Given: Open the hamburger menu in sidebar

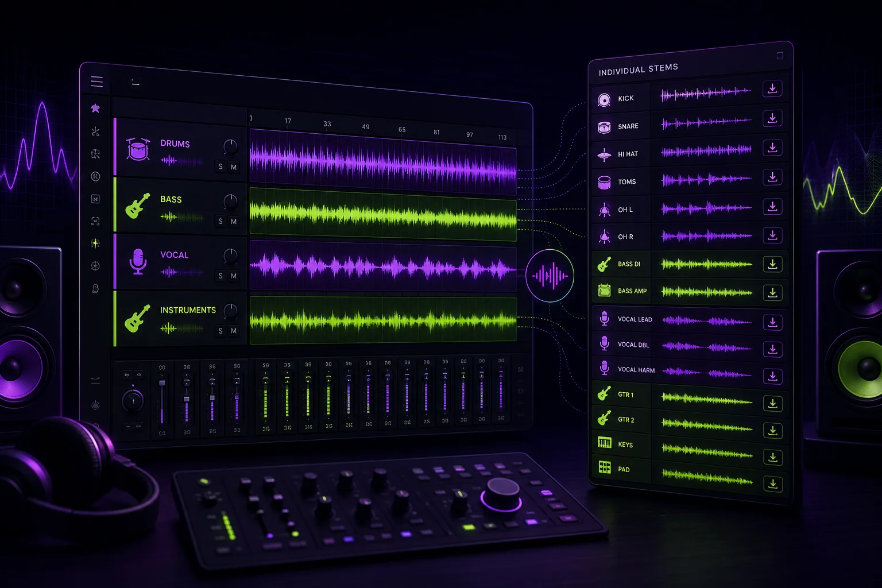Looking at the screenshot, I should pos(96,82).
